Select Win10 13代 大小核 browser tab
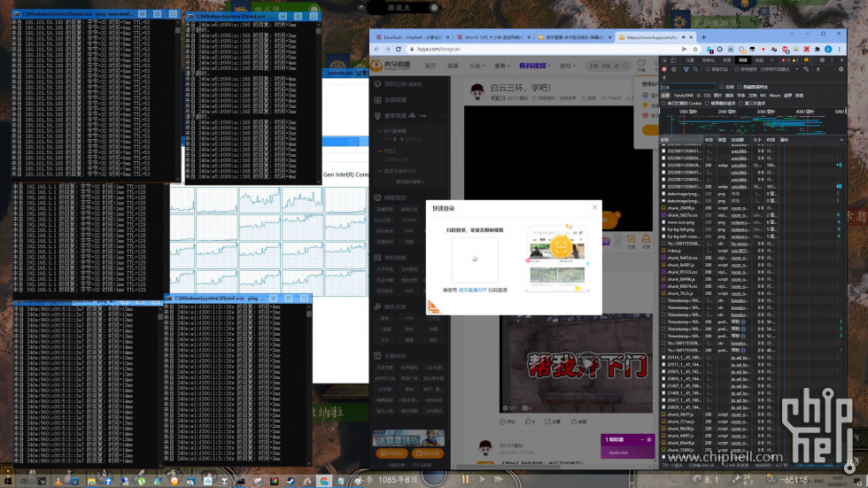Viewport: 868px width, 488px height. pyautogui.click(x=492, y=37)
